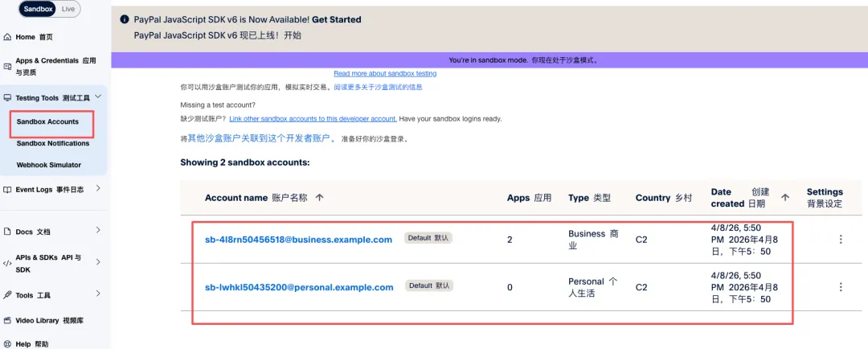Image resolution: width=868 pixels, height=349 pixels.
Task: Click Get Started link in banner
Action: click(337, 19)
